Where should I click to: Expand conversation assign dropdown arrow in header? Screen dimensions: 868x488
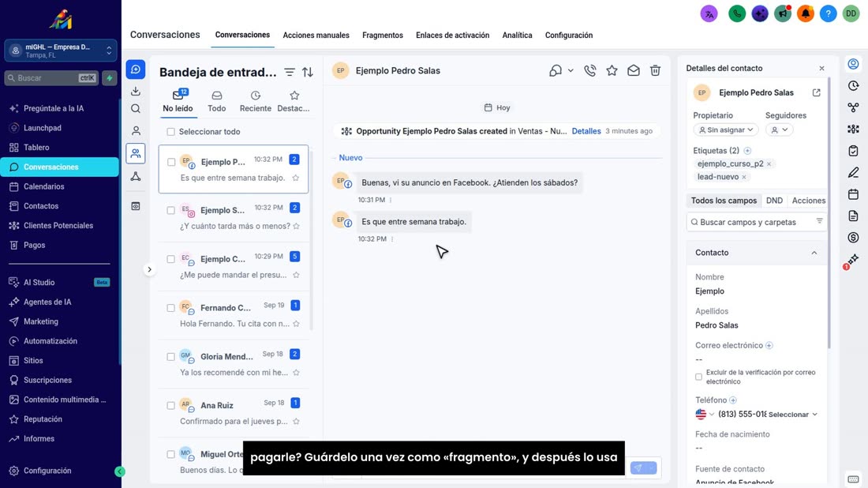(x=571, y=71)
